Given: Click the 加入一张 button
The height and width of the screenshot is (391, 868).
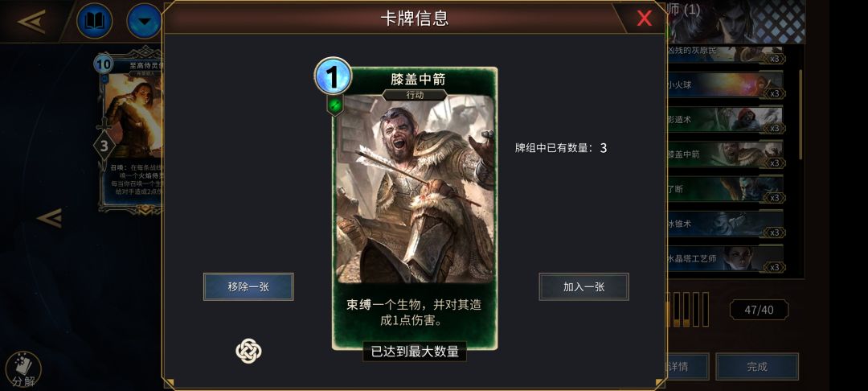Looking at the screenshot, I should [x=583, y=287].
